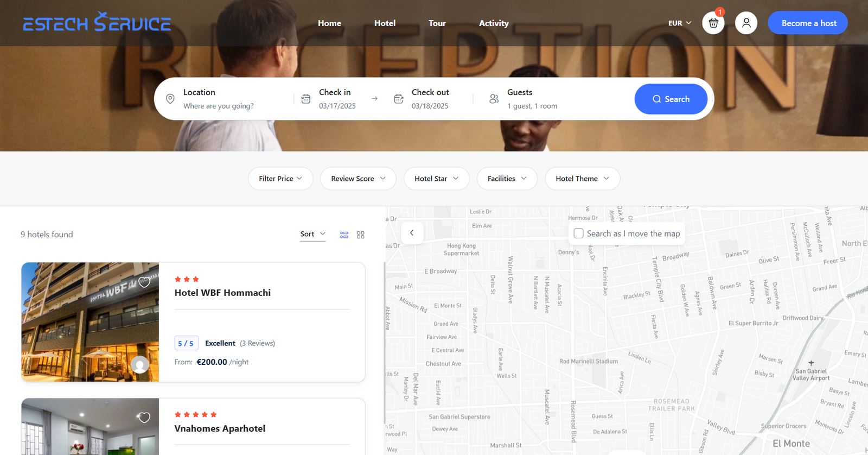Expand the Facilities filter

507,179
